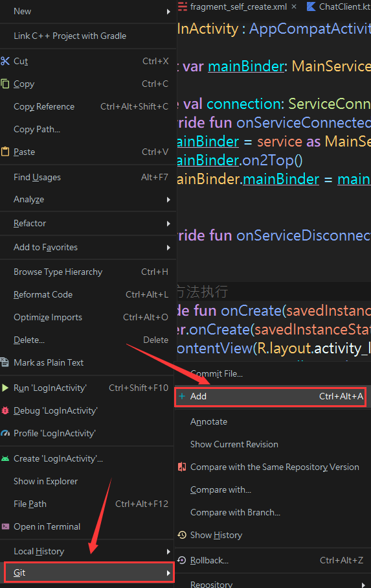Viewport: 371px width, 588px height.
Task: Click the plus icon beside Add
Action: (182, 396)
